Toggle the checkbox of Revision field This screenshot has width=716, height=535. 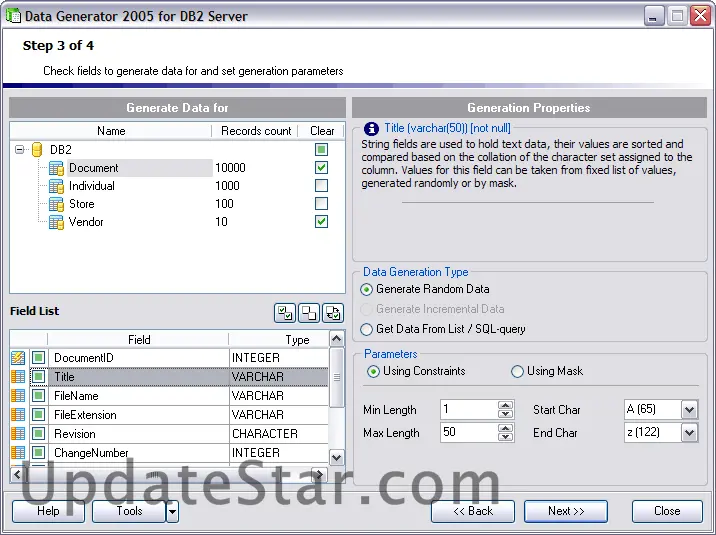coord(38,434)
